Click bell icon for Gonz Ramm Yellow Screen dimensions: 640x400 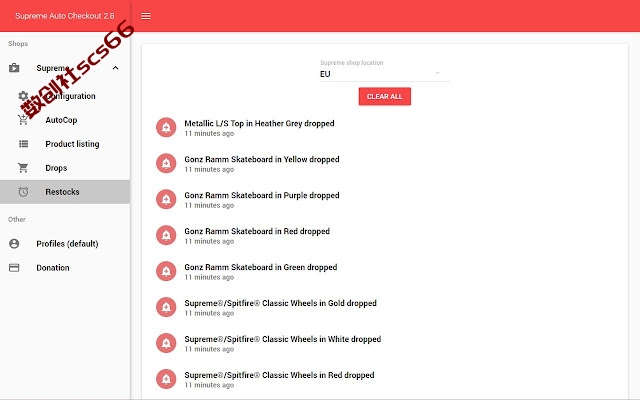[x=166, y=163]
